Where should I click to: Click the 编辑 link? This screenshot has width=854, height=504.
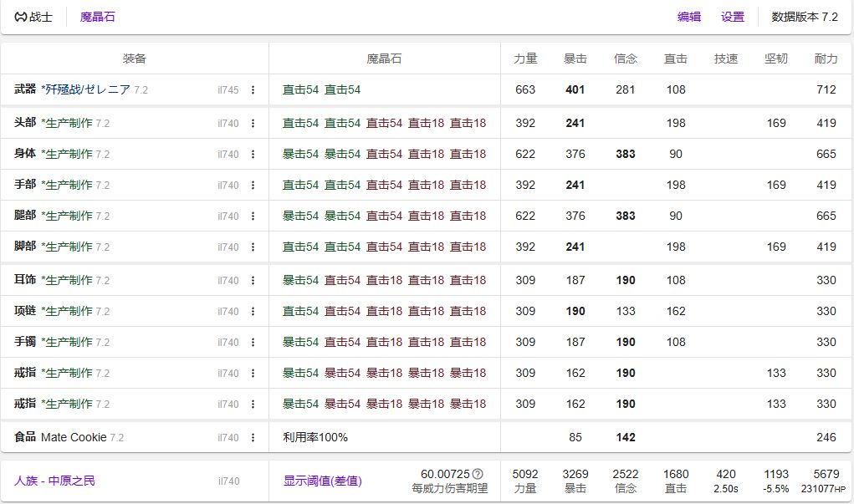688,17
